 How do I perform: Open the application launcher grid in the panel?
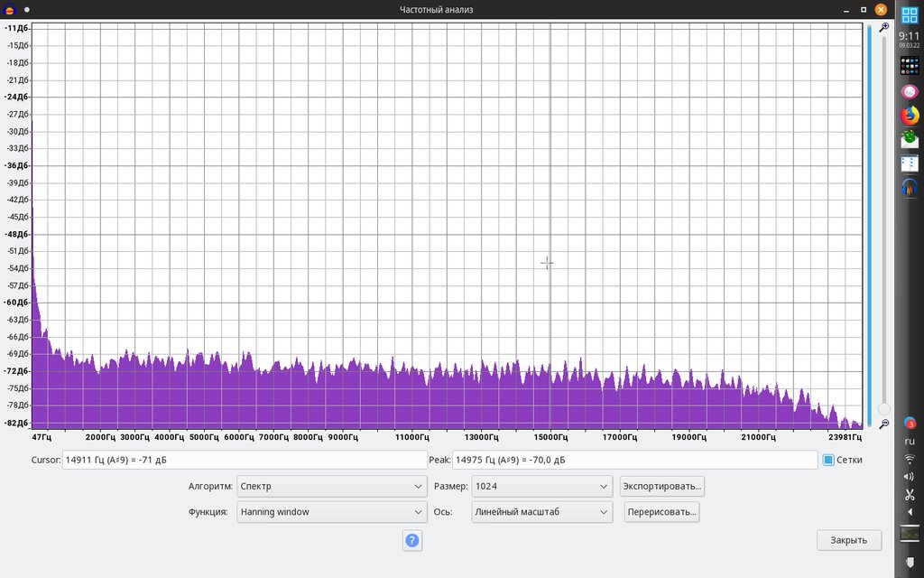910,14
